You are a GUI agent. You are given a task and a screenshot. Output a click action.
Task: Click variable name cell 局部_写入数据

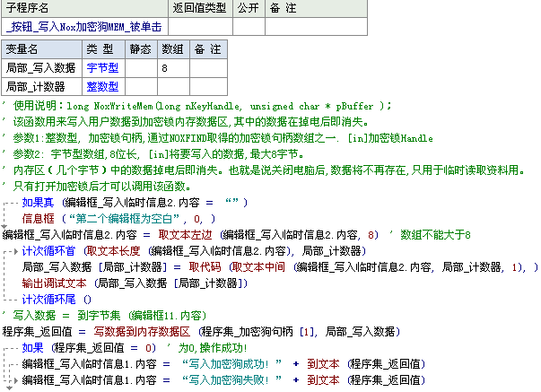point(40,68)
